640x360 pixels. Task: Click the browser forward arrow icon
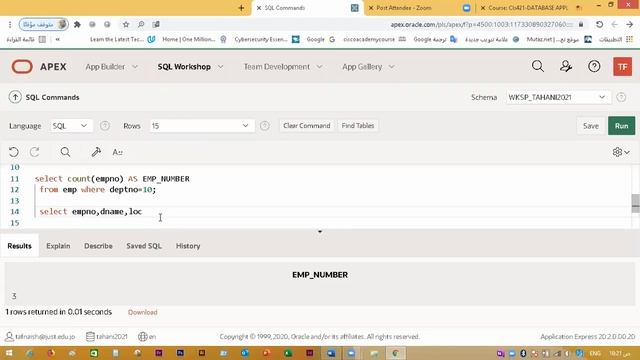tap(629, 24)
